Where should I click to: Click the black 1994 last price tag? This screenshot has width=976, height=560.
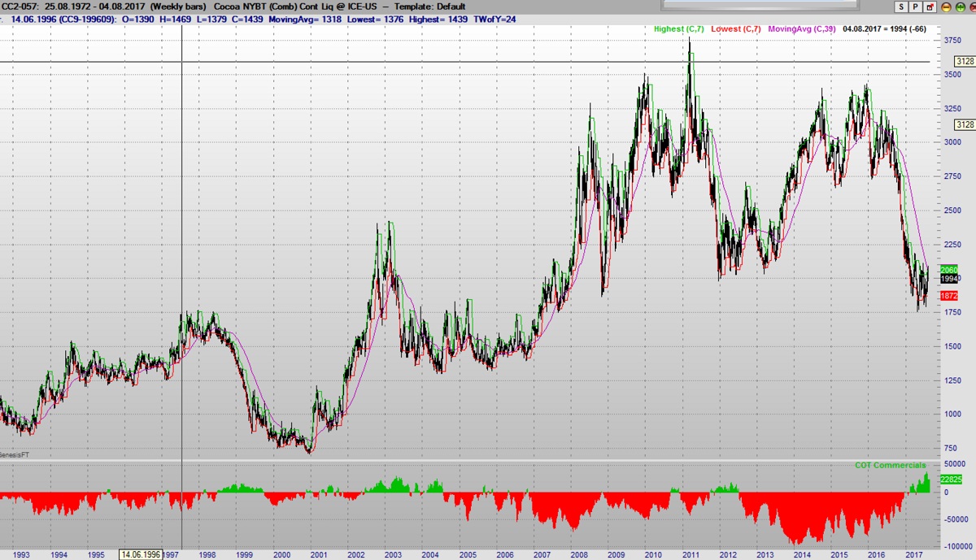click(x=948, y=279)
